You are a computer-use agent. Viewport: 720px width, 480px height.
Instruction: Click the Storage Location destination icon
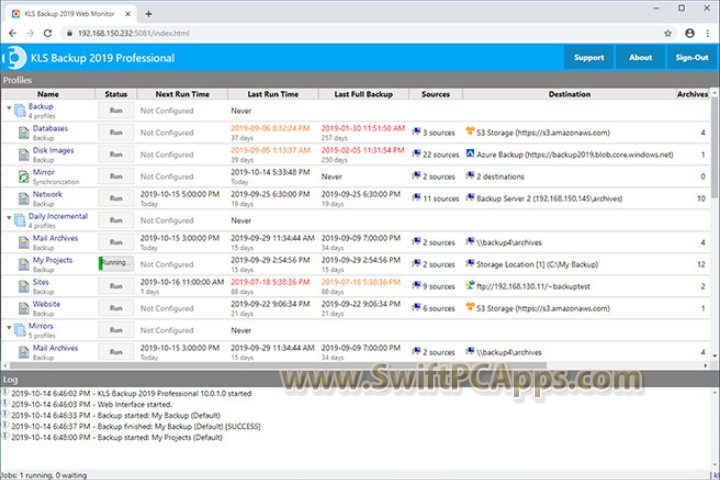[470, 263]
